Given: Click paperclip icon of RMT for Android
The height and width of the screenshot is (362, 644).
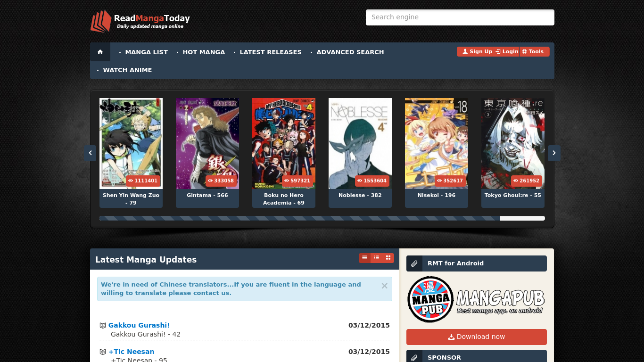Looking at the screenshot, I should [x=414, y=263].
